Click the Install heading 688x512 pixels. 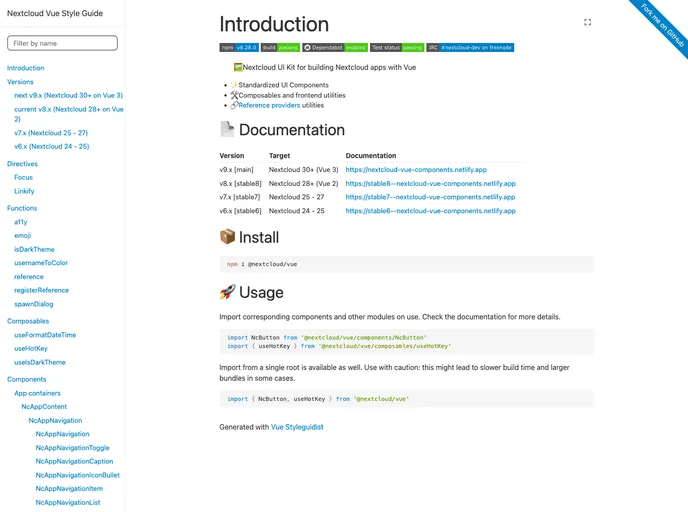pos(249,237)
